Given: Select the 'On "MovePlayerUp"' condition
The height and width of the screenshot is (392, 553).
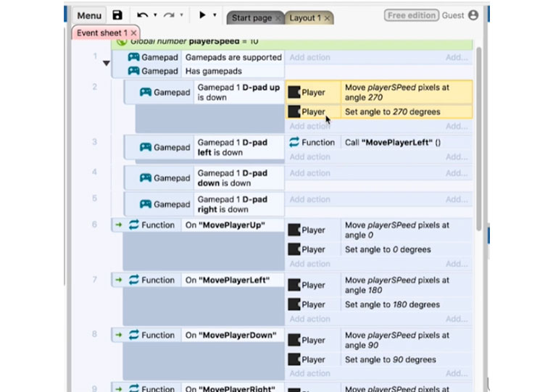Looking at the screenshot, I should (x=233, y=225).
